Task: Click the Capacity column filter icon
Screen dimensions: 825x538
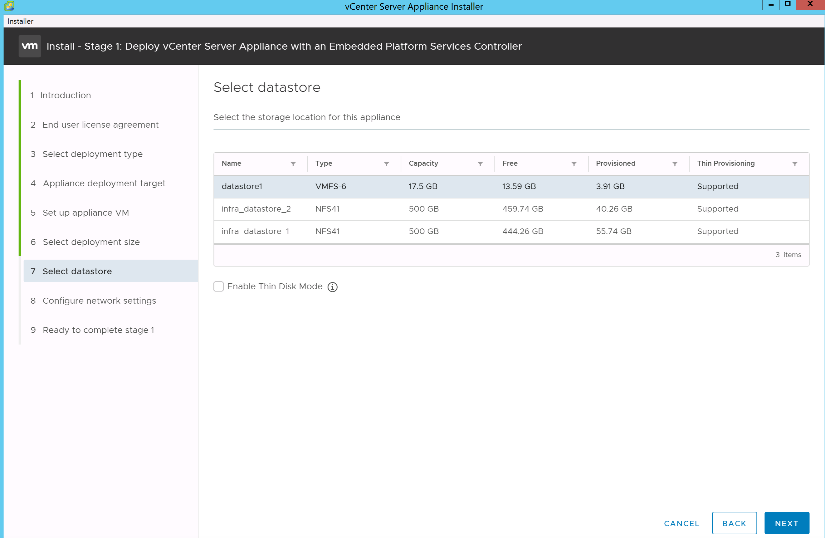Action: [481, 163]
